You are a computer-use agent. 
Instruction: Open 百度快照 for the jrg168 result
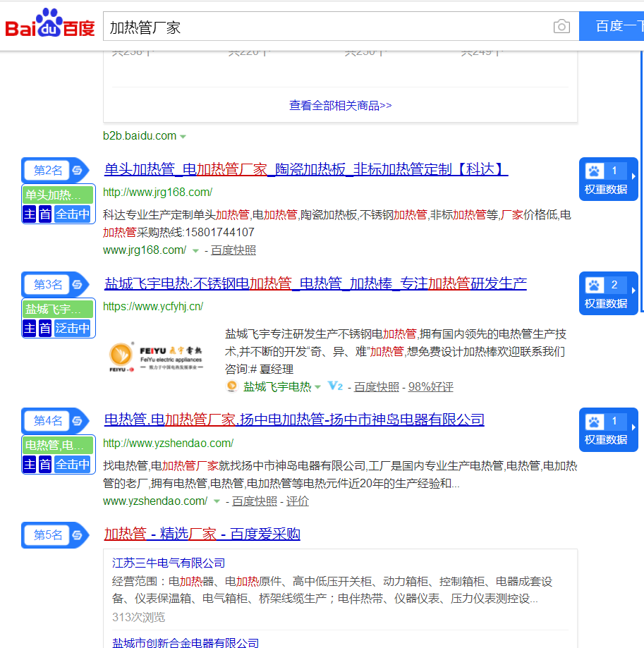[233, 250]
